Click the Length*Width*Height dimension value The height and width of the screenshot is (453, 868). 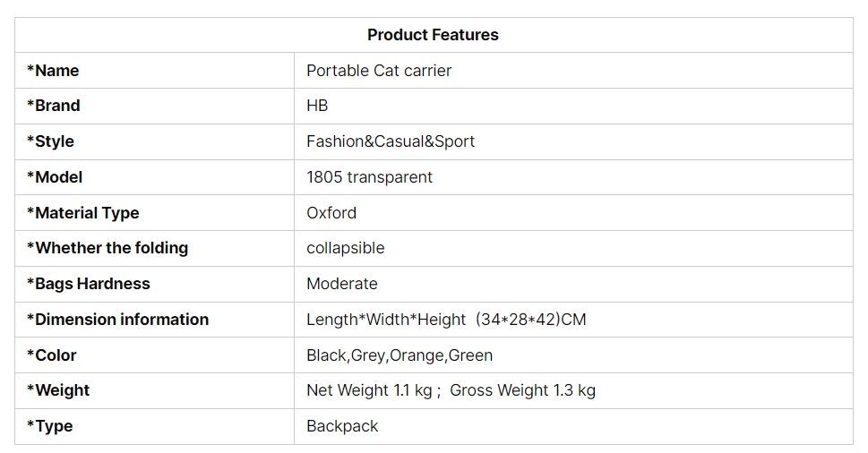click(x=446, y=319)
